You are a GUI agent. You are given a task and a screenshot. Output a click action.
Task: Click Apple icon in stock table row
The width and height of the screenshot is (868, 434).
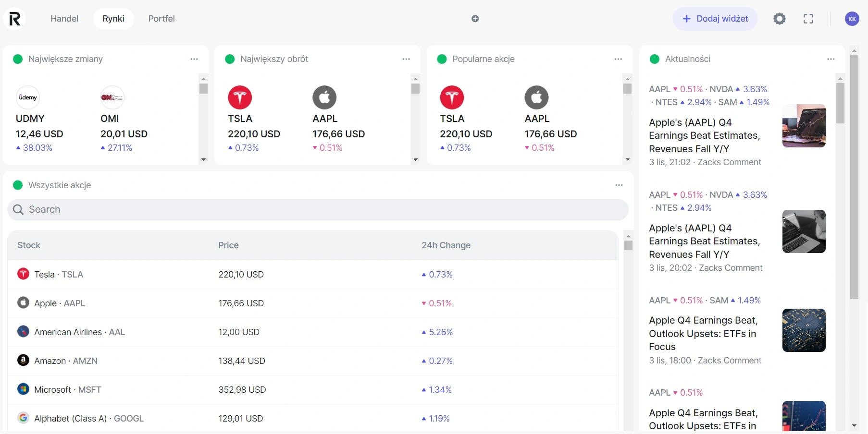pyautogui.click(x=23, y=303)
